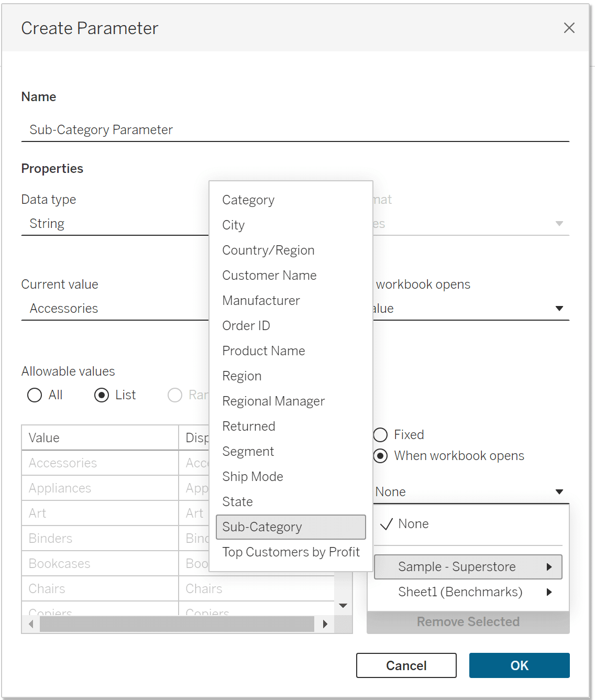The image size is (595, 700).
Task: Choose Product Name from the field list
Action: coord(291,351)
